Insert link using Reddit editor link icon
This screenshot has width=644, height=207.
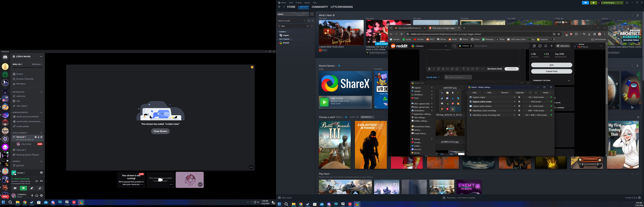pos(438,69)
